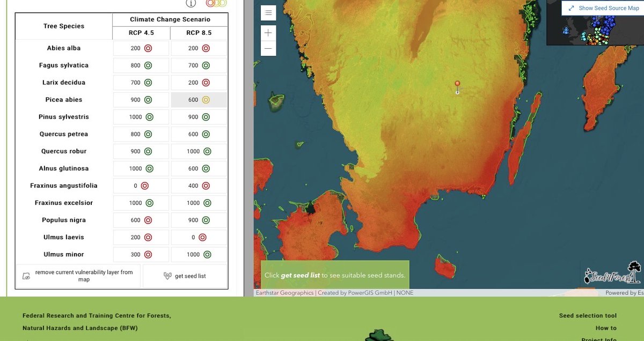The image size is (644, 341).
Task: Select Larix decidua RCP 4.5 value 700
Action: click(x=141, y=83)
